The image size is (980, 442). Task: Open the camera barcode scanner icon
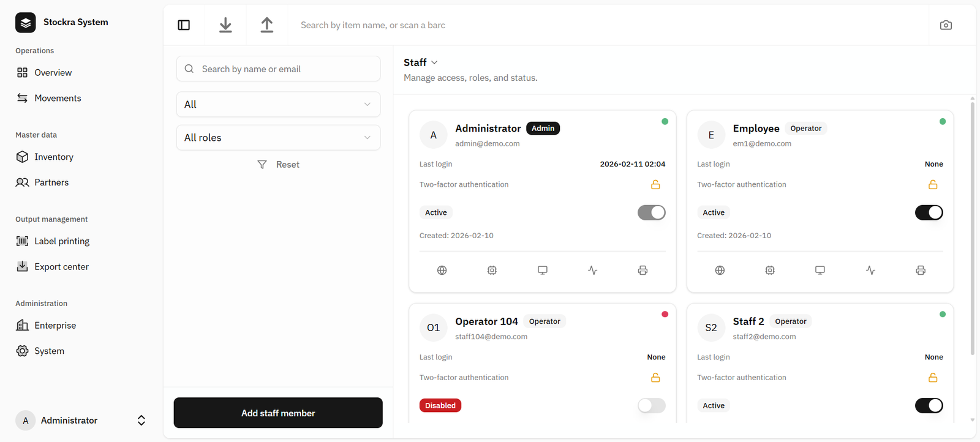point(946,25)
